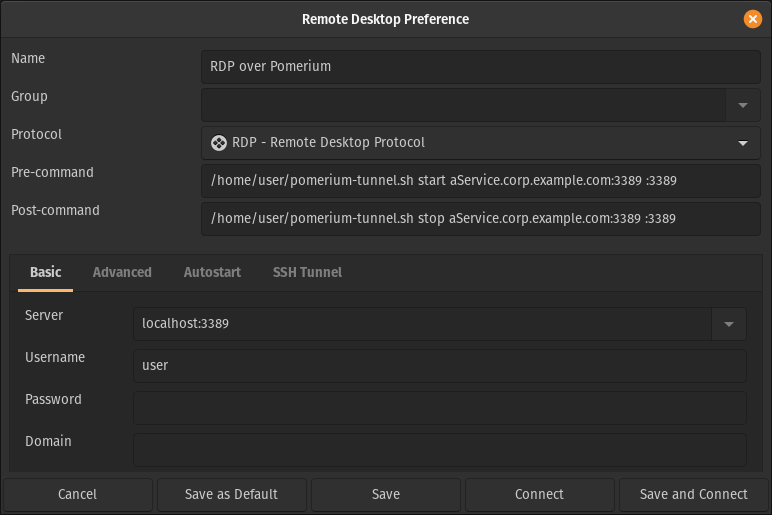Image resolution: width=772 pixels, height=515 pixels.
Task: Close the Remote Desktop Preference dialog
Action: pyautogui.click(x=752, y=19)
